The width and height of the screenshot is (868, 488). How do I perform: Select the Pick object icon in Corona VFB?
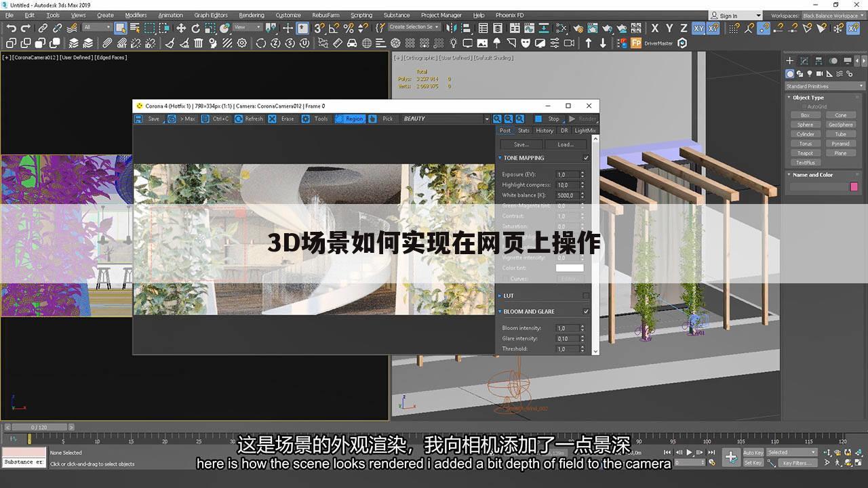coord(374,119)
